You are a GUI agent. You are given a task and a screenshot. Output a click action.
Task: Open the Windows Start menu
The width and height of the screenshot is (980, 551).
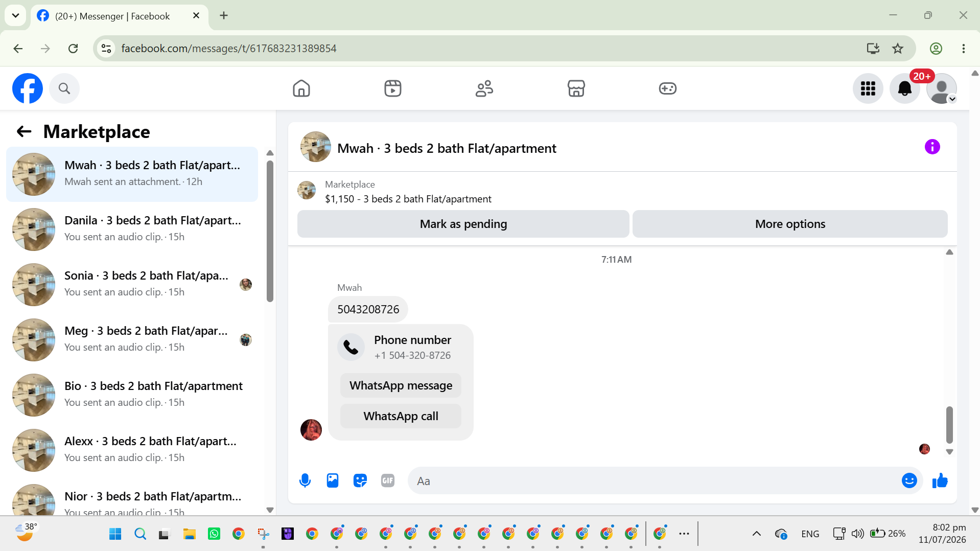[x=115, y=534]
